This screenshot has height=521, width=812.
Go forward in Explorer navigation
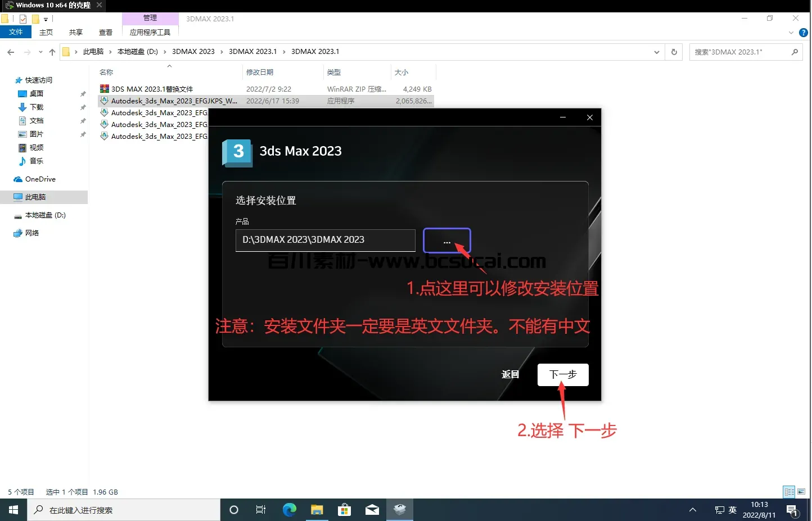(x=27, y=52)
